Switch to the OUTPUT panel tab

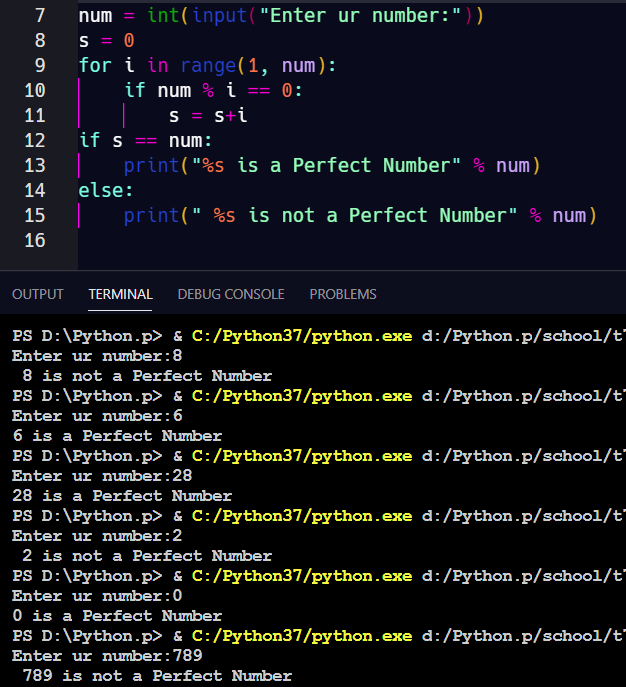[x=37, y=294]
